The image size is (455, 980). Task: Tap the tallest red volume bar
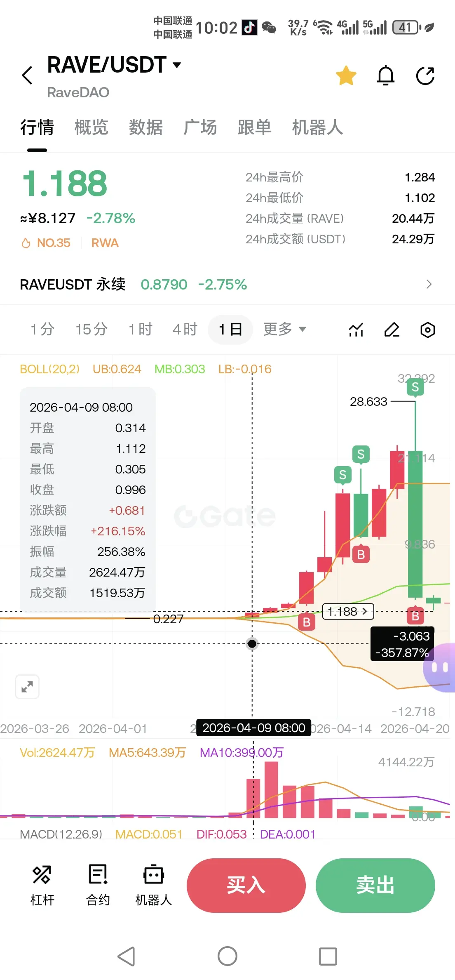pyautogui.click(x=271, y=790)
